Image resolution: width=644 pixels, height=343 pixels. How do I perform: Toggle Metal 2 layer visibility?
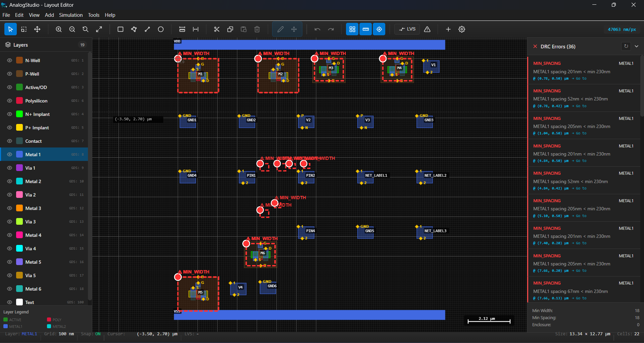click(9, 181)
